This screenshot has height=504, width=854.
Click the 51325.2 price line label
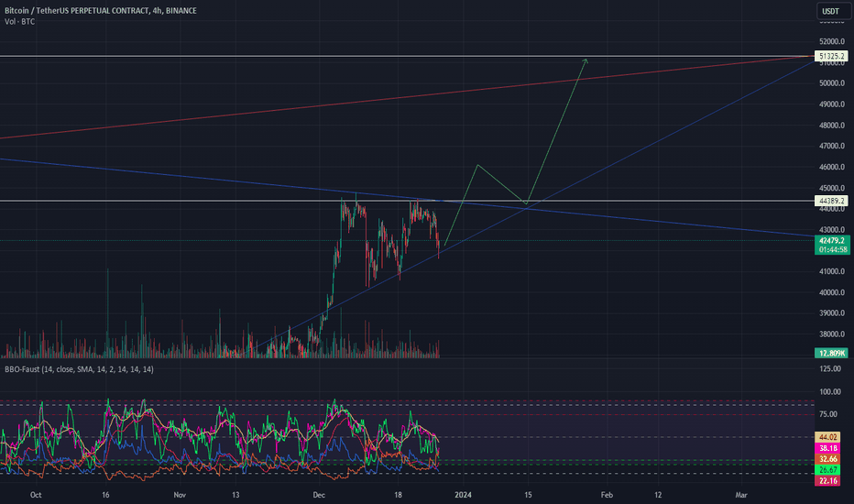(x=831, y=56)
